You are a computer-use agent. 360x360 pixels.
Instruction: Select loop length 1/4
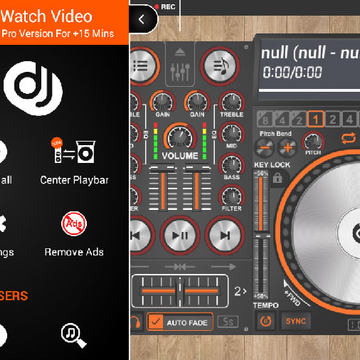coord(282,119)
